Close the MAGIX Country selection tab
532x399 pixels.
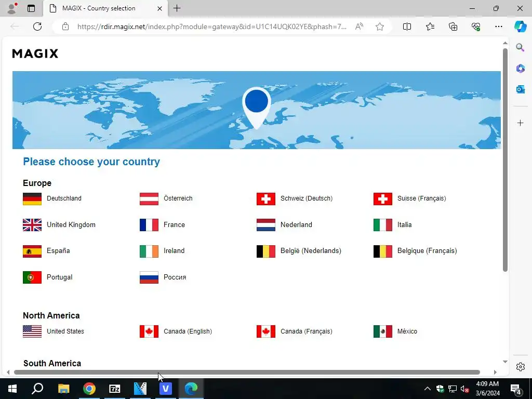click(x=160, y=8)
